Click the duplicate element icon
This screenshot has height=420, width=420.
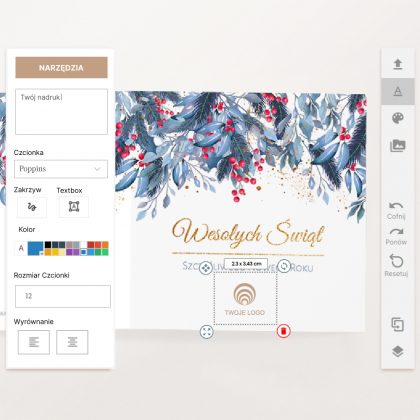[397, 325]
